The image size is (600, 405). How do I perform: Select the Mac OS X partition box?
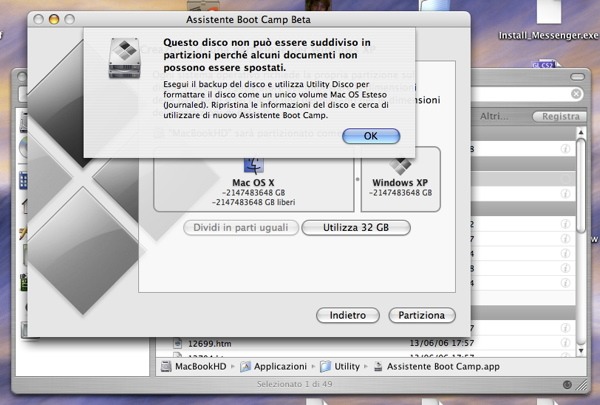pos(254,179)
